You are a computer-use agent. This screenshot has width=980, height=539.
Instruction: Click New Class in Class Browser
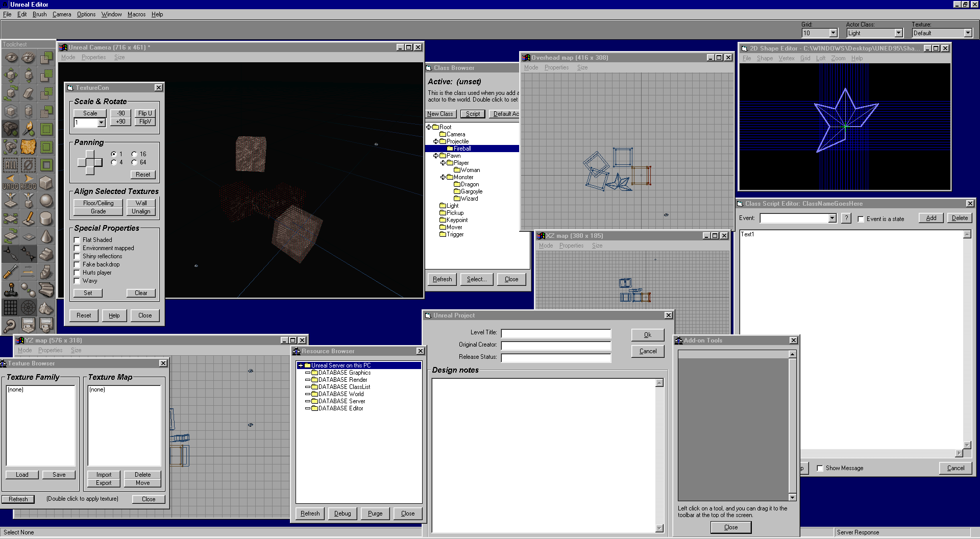440,114
